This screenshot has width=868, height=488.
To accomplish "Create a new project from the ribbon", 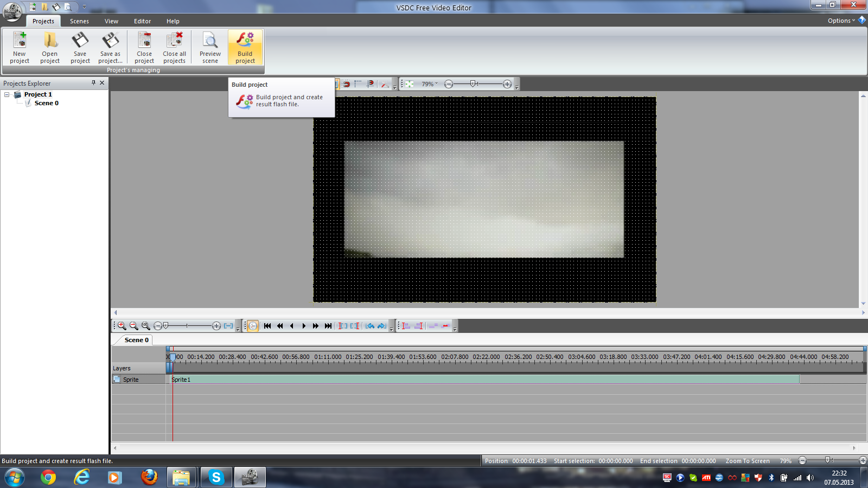I will point(20,48).
